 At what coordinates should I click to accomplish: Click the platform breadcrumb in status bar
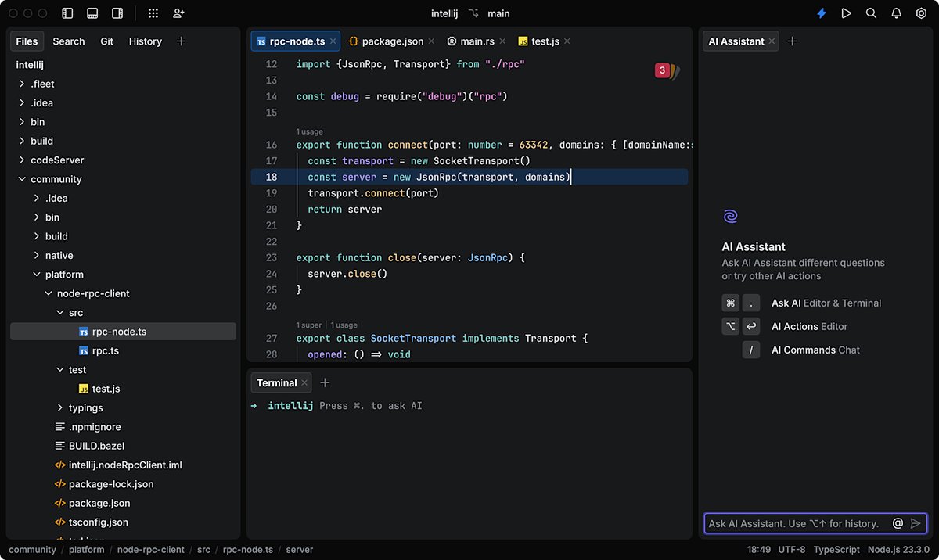[86, 550]
